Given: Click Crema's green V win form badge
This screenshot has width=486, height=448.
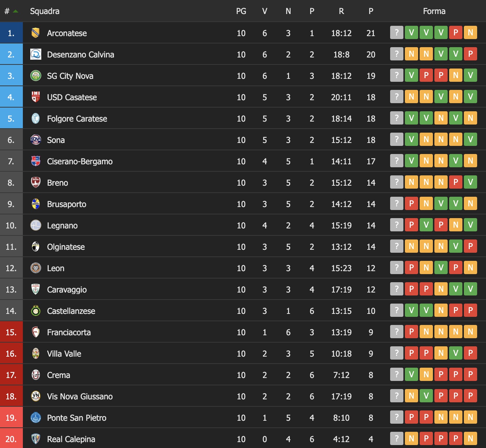Looking at the screenshot, I should (412, 375).
